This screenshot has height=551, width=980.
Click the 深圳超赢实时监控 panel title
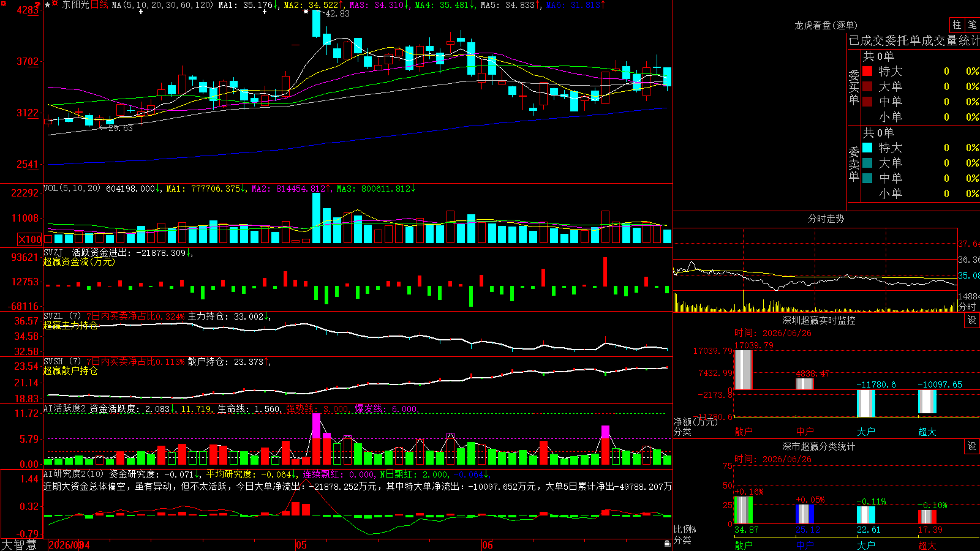(819, 320)
